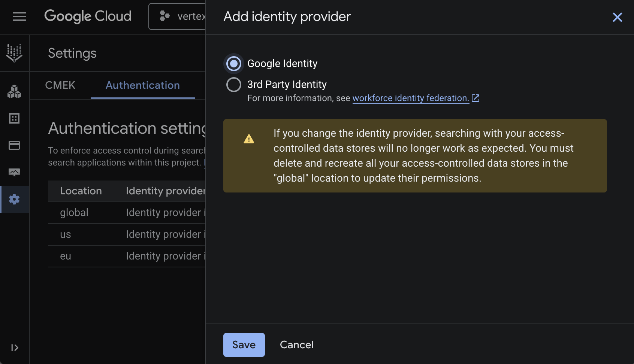Open the billing card sidebar icon
634x364 pixels.
pyautogui.click(x=14, y=145)
